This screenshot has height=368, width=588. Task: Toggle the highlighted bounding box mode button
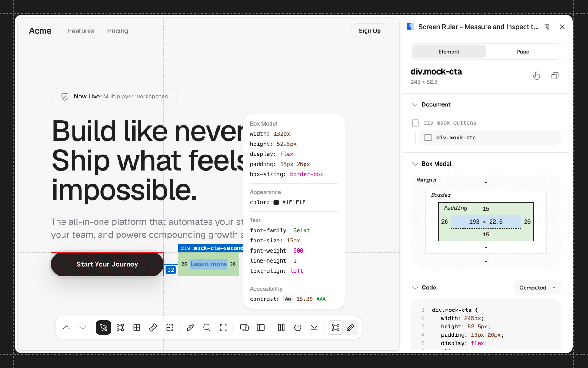click(x=335, y=328)
